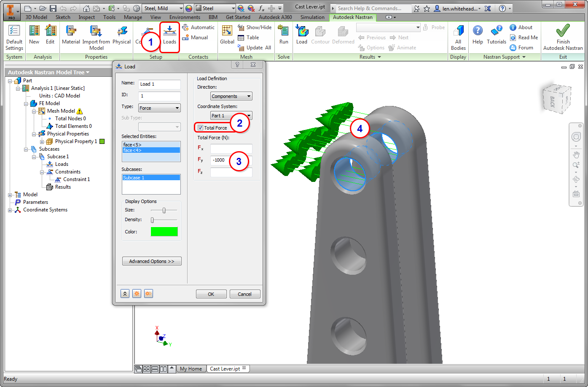The width and height of the screenshot is (588, 387).
Task: Switch to the My Home document tab
Action: click(x=191, y=369)
